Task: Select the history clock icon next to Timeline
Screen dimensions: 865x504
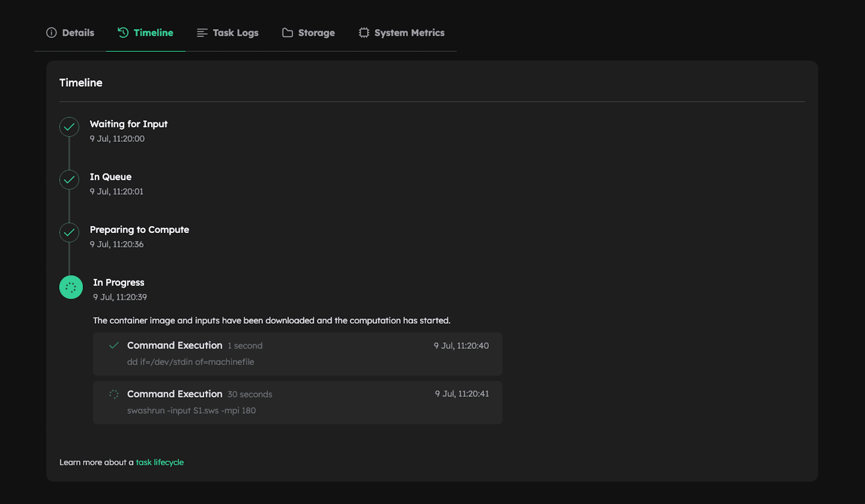Action: tap(123, 32)
